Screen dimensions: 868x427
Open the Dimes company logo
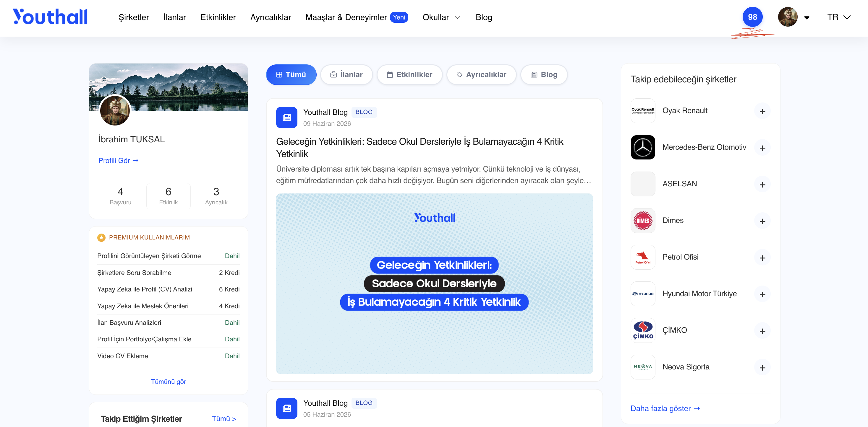pyautogui.click(x=643, y=221)
